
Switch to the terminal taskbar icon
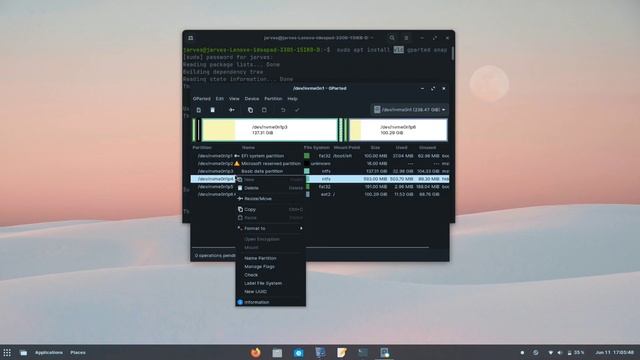(363, 352)
